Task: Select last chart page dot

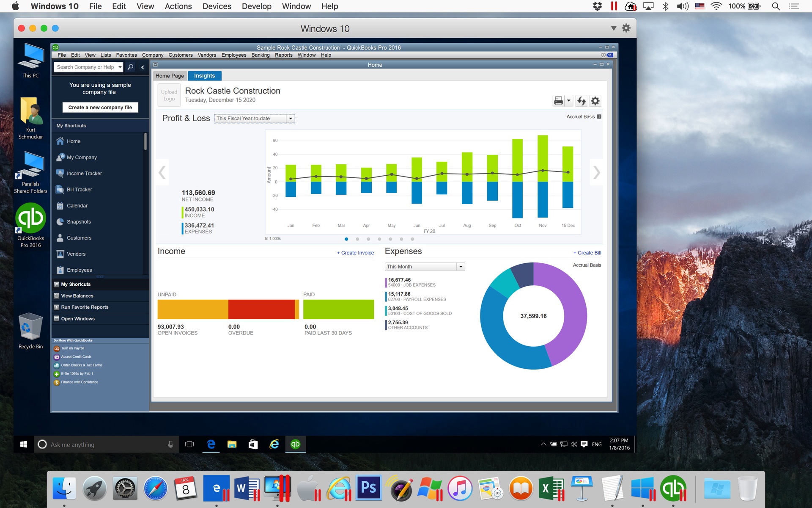Action: (412, 239)
